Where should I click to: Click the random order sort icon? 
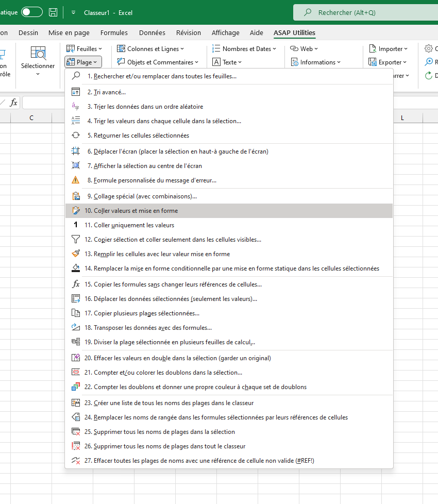(x=76, y=106)
